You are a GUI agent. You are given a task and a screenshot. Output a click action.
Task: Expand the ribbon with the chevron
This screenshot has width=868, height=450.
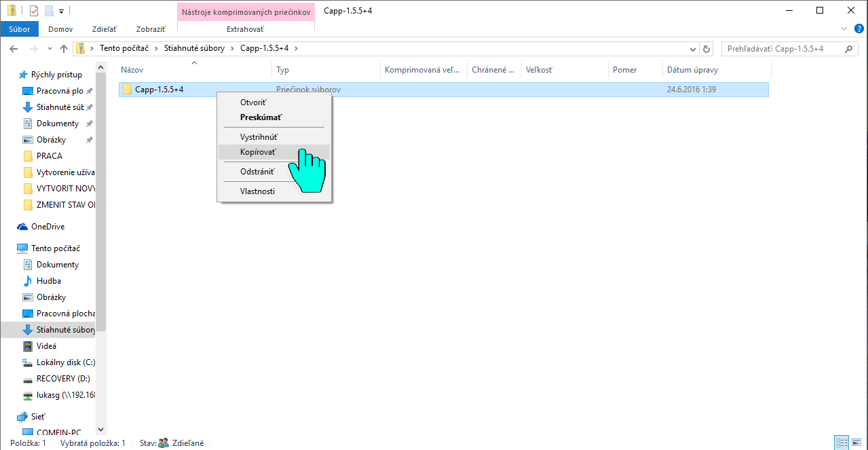point(844,29)
